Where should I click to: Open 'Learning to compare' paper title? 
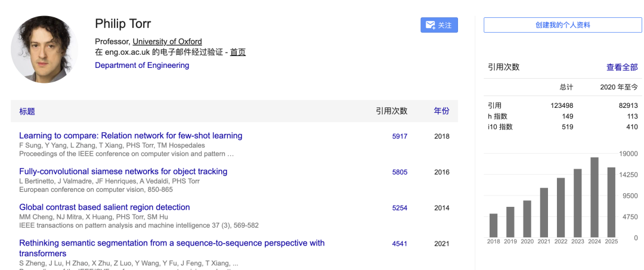(x=131, y=136)
